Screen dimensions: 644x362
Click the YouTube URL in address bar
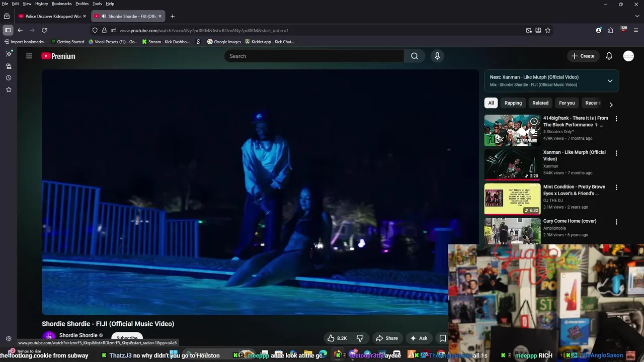(x=204, y=31)
